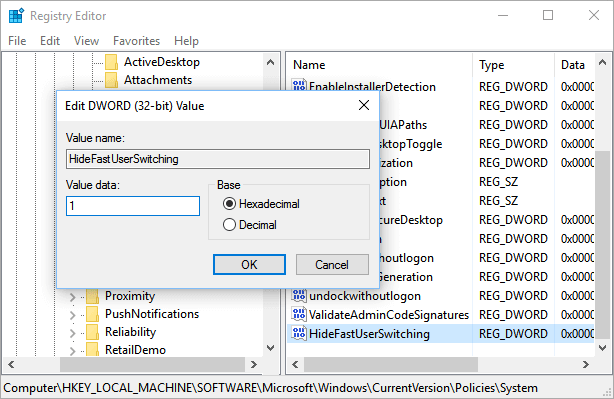Select the RetailDemo folder icon

(92, 349)
